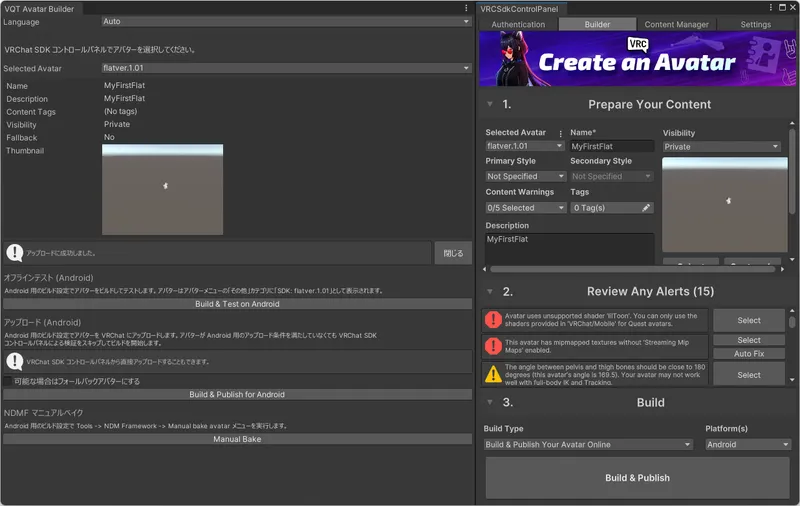Click the Manual Bake button
This screenshot has width=800, height=506.
coord(237,439)
